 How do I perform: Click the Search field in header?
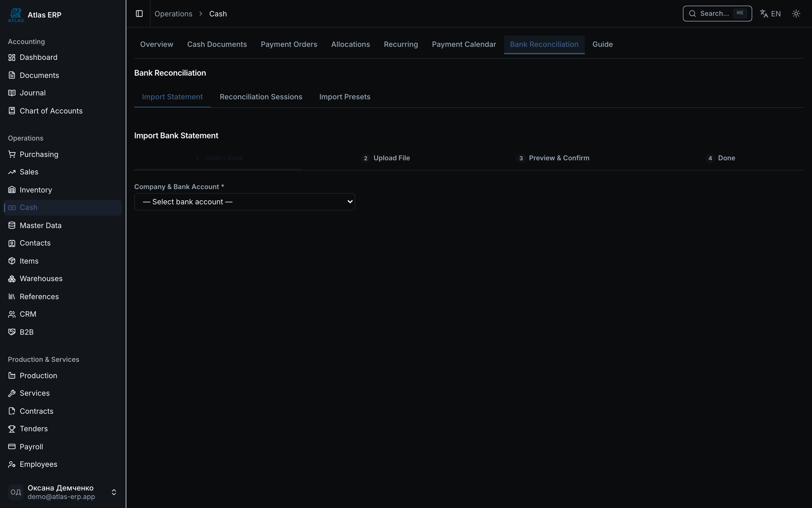click(717, 14)
